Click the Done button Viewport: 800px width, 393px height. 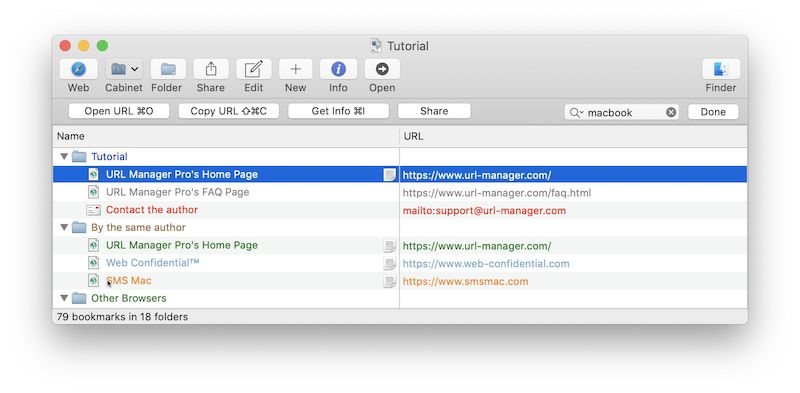(713, 112)
